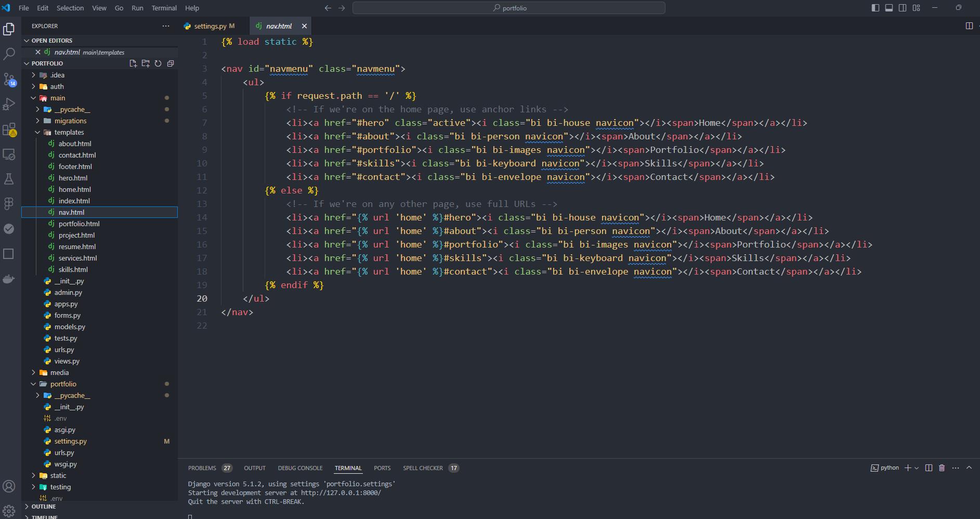Expand the testing folder
The width and height of the screenshot is (980, 519).
(x=60, y=487)
